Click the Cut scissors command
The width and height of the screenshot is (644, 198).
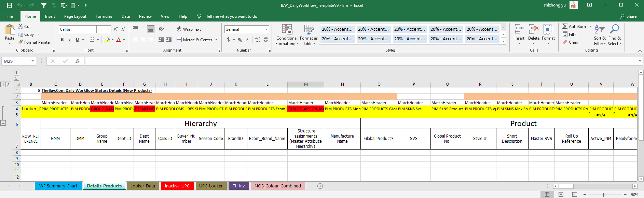coord(25,26)
